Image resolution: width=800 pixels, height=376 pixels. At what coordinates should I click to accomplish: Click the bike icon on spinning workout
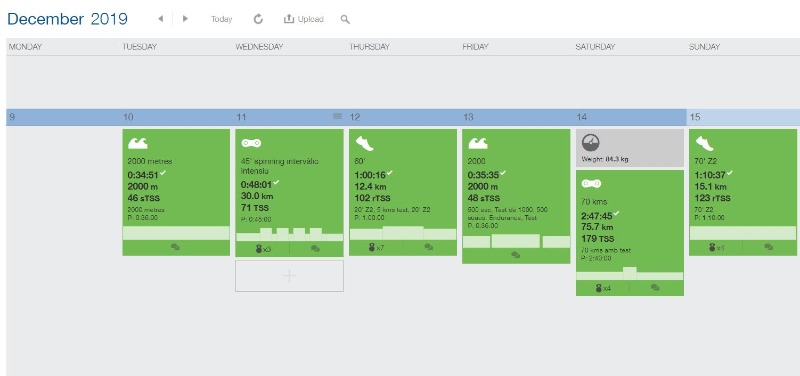point(251,143)
